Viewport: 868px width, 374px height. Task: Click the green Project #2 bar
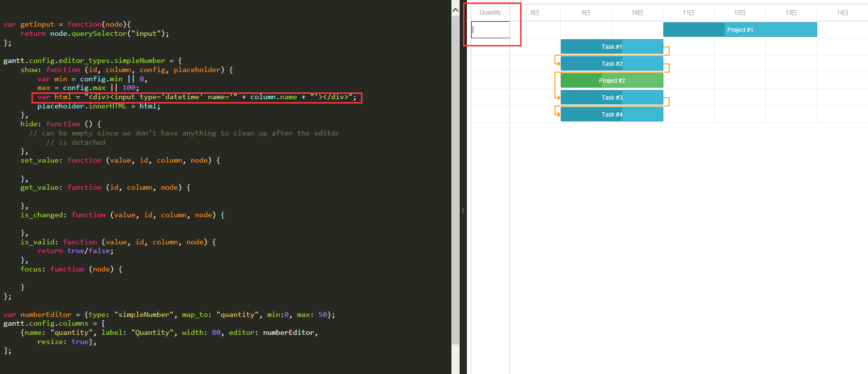point(612,80)
